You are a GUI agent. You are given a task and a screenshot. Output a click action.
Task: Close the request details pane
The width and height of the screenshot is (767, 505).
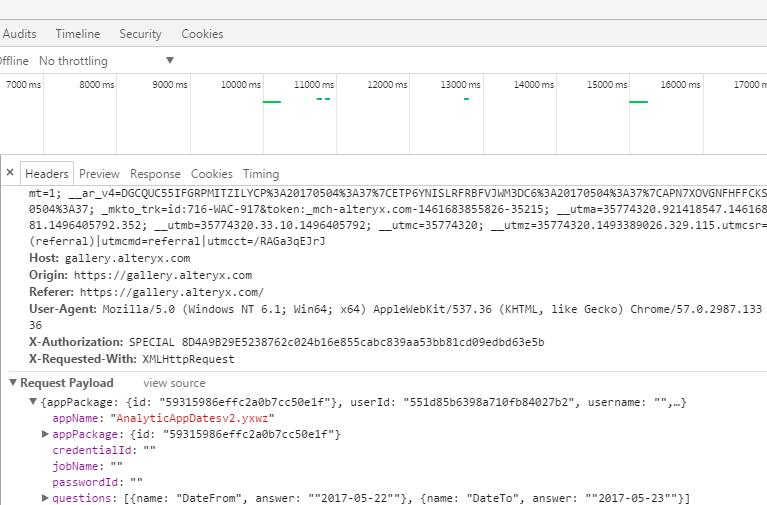coord(10,173)
